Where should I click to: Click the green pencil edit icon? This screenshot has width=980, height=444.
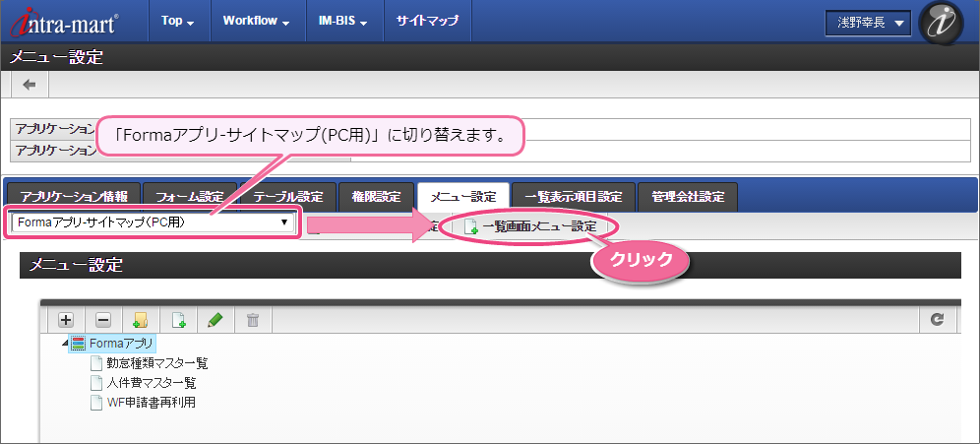215,320
